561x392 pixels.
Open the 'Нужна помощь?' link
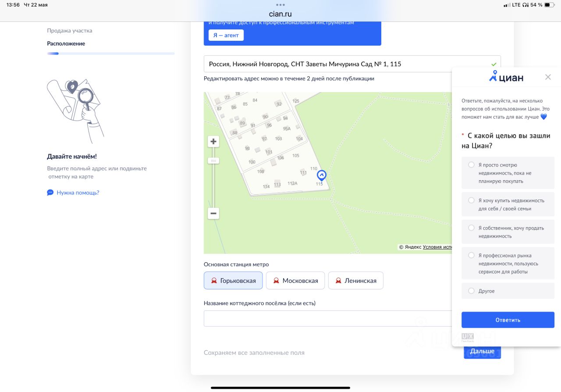tap(78, 192)
